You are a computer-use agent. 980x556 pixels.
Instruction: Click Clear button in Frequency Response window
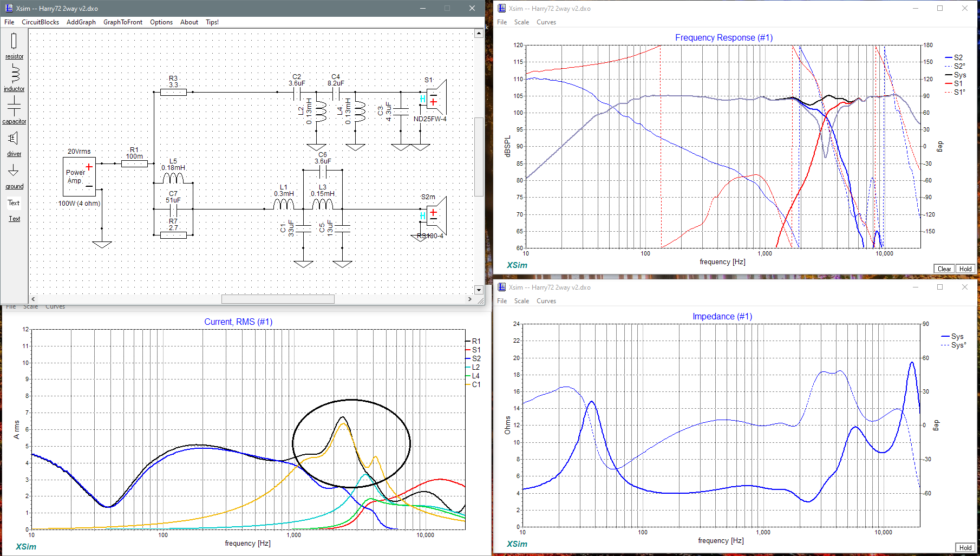click(x=944, y=269)
